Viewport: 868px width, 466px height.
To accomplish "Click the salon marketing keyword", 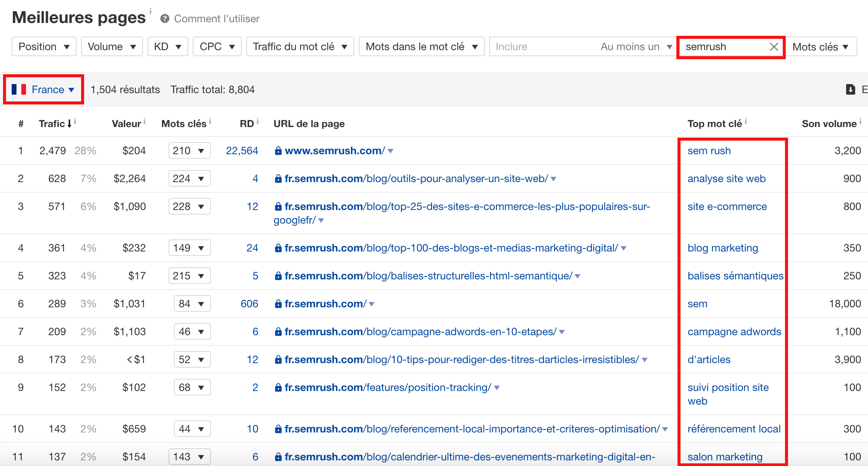I will pos(725,457).
